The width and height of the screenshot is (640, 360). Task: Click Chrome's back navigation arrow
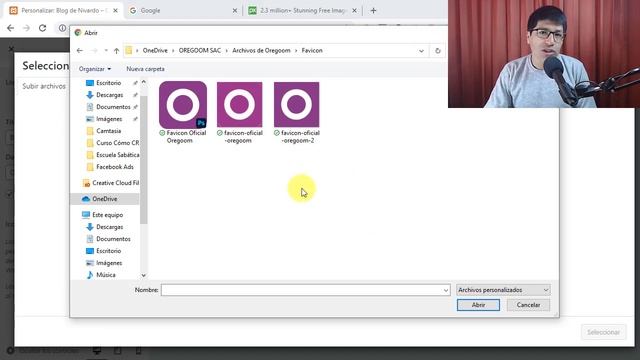click(10, 28)
